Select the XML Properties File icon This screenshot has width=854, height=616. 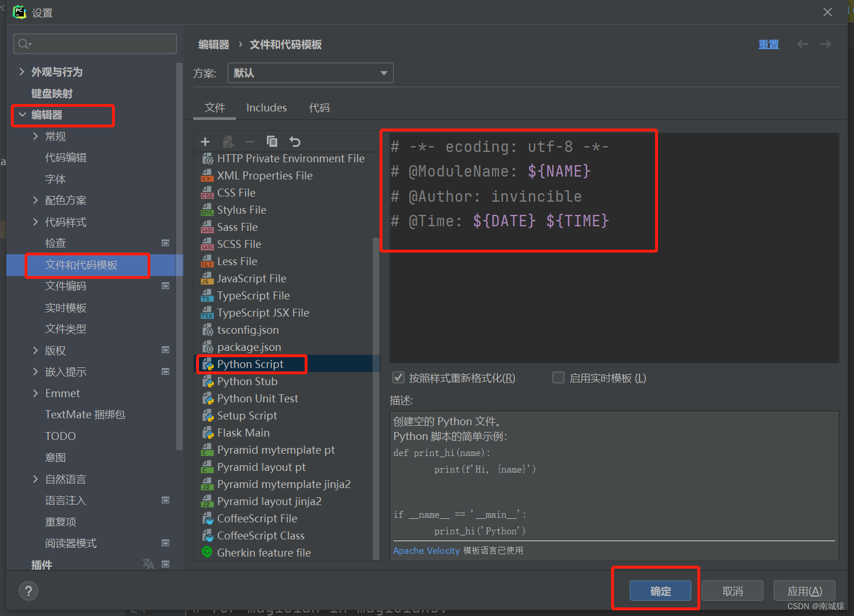tap(207, 176)
